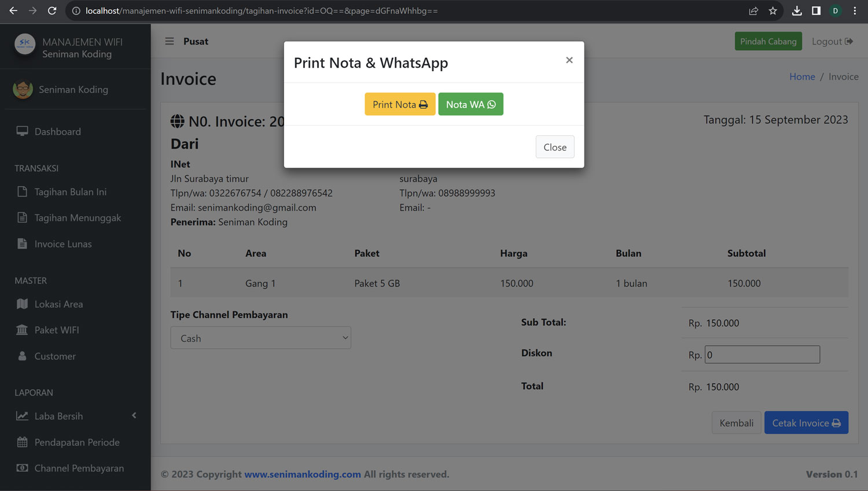
Task: Click the Pindah Cabang button
Action: pos(768,41)
